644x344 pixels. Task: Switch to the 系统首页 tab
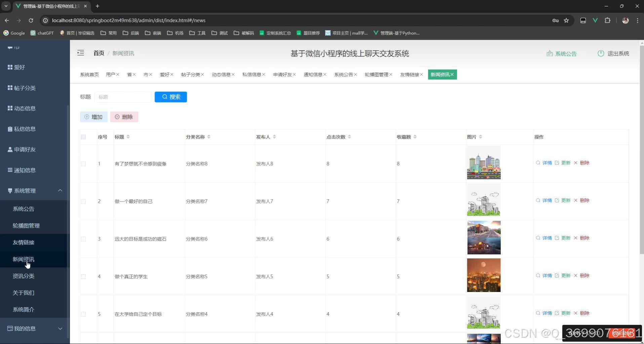pyautogui.click(x=89, y=74)
